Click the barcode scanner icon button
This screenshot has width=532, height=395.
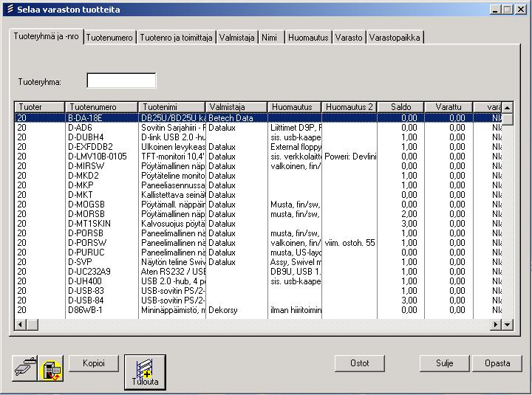(25, 368)
